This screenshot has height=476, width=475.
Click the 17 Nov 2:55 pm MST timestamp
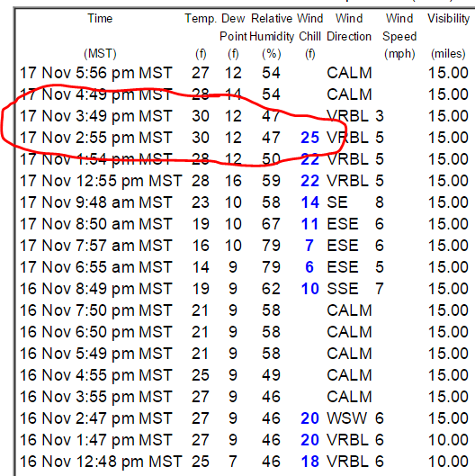click(96, 138)
